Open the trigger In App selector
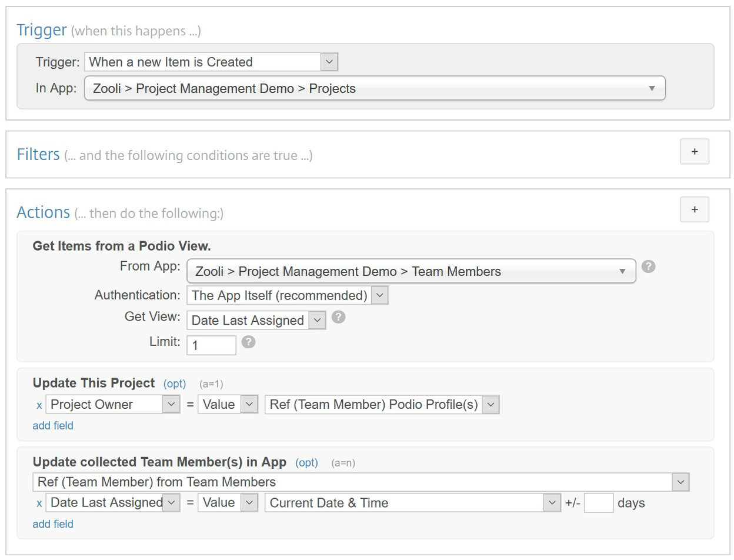Viewport: 734px width, 560px height. coord(374,88)
